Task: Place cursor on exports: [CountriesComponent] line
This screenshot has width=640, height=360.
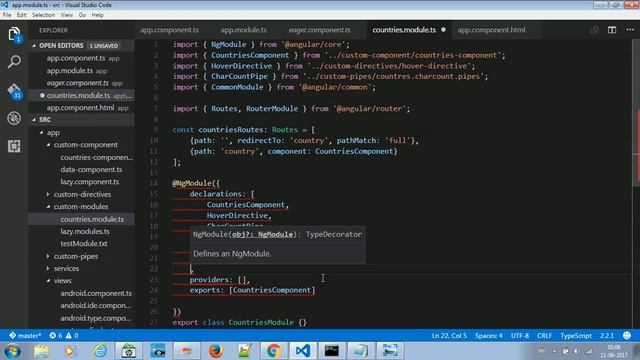Action: tap(252, 290)
